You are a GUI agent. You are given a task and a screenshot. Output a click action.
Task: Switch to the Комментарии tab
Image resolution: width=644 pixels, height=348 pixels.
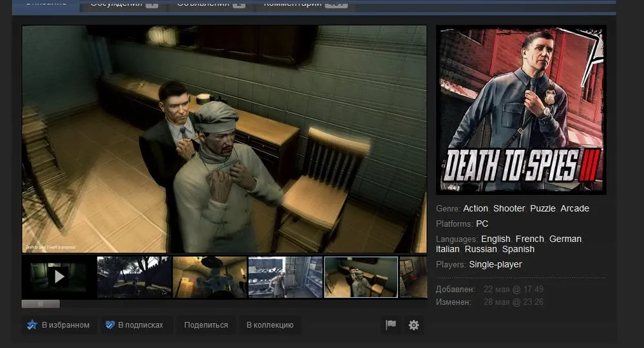[x=292, y=4]
